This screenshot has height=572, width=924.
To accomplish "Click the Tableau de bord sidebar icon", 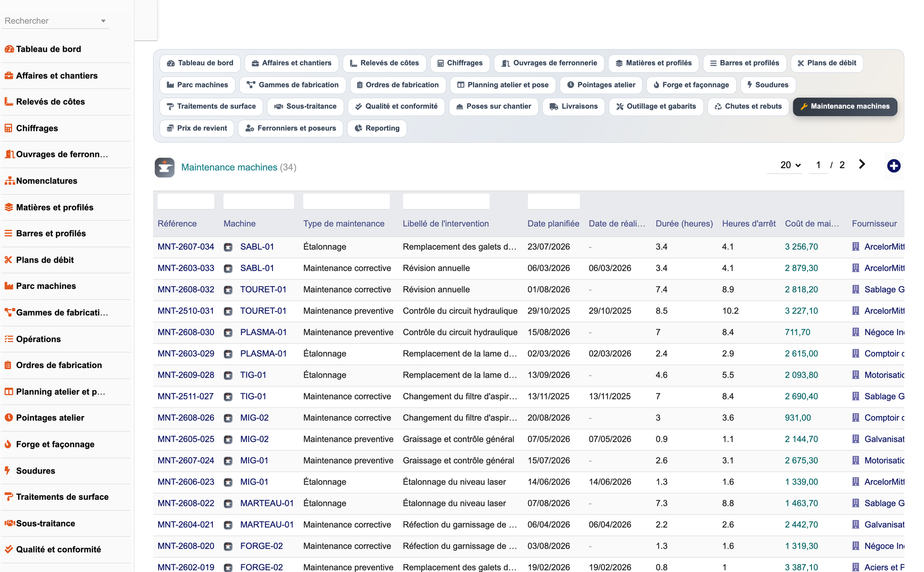I will [x=9, y=49].
